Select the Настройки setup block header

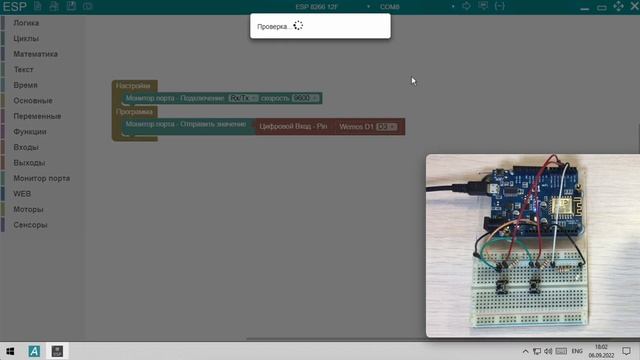133,86
